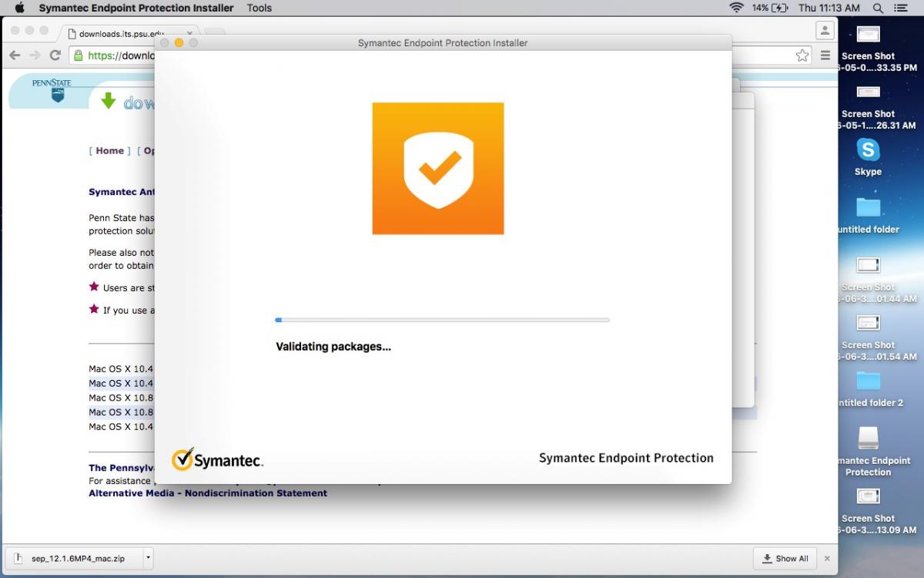The image size is (924, 578).
Task: Open the Apple menu
Action: pyautogui.click(x=19, y=8)
